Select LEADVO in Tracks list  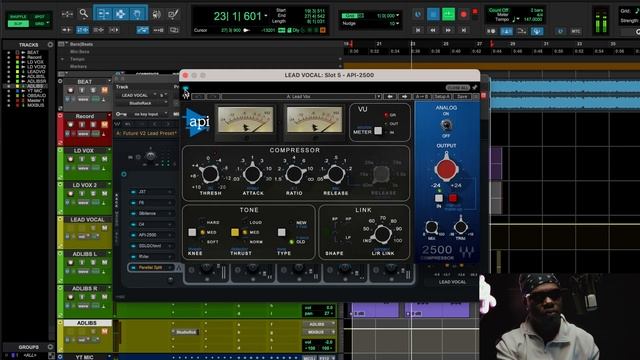(x=36, y=71)
